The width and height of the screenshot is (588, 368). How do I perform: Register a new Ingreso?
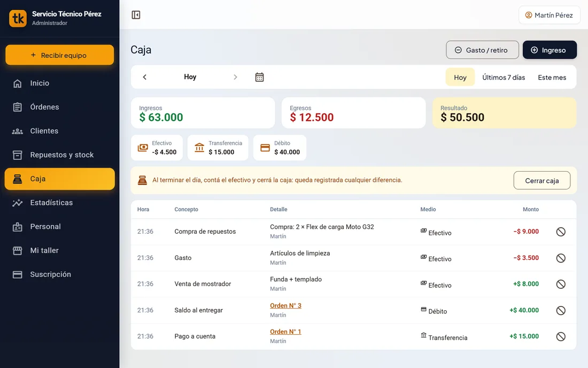550,50
